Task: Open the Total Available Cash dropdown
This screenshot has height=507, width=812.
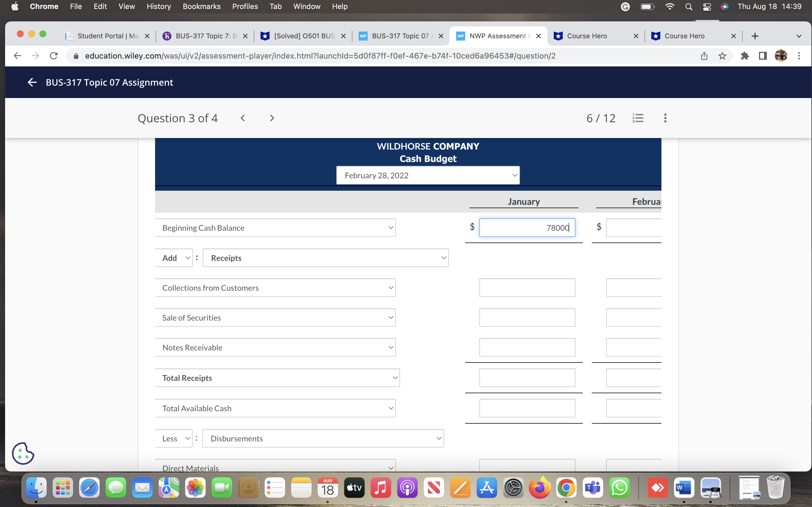Action: point(275,408)
